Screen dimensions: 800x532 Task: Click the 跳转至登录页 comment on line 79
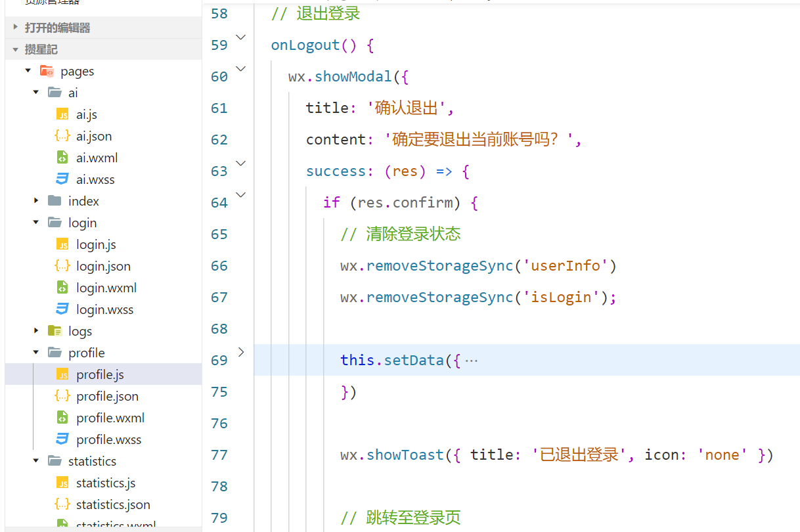pos(401,518)
